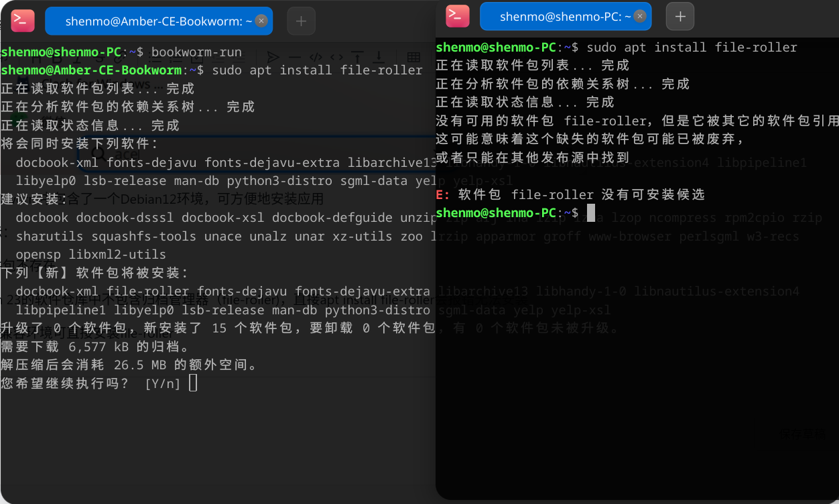The image size is (839, 504).
Task: Select the shenmo@Amber-CE-Bookworm: ~ tab
Action: 159,21
